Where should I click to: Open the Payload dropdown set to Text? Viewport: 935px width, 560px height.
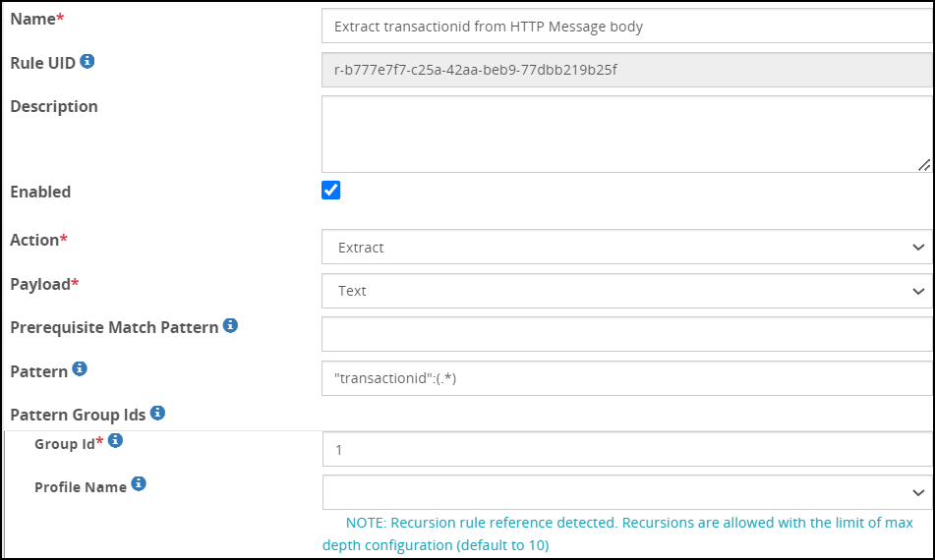[x=626, y=291]
